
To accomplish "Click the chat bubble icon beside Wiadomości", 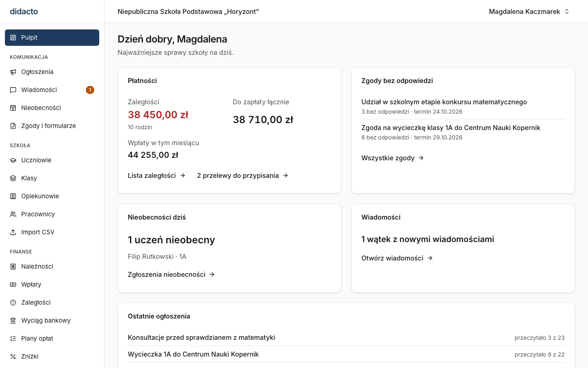I will pyautogui.click(x=13, y=90).
